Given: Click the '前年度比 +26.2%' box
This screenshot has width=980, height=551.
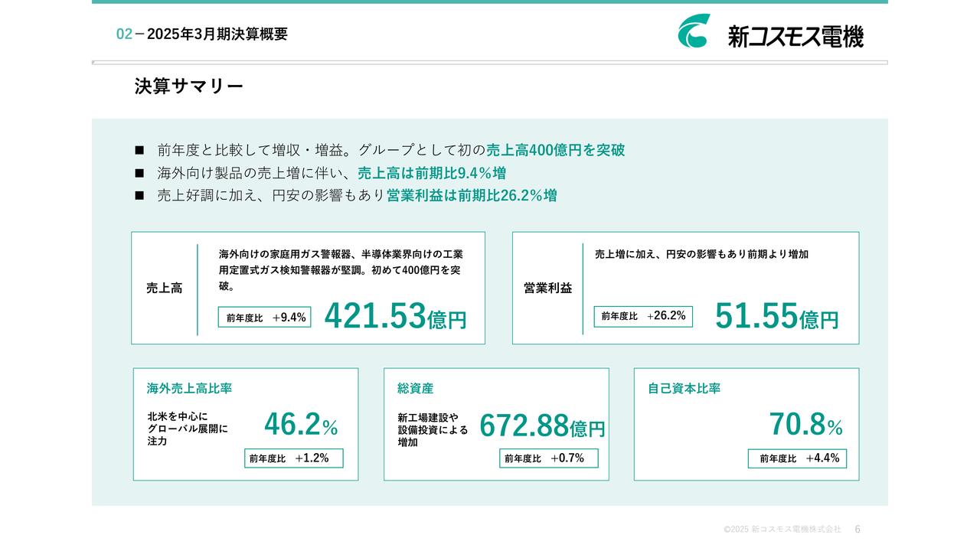Looking at the screenshot, I should click(x=643, y=316).
